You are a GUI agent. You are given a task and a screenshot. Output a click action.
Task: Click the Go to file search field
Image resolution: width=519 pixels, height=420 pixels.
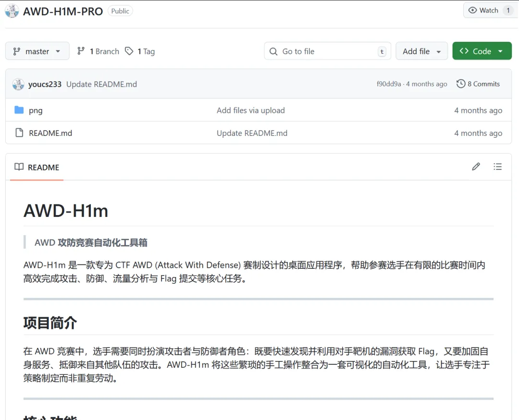click(327, 51)
